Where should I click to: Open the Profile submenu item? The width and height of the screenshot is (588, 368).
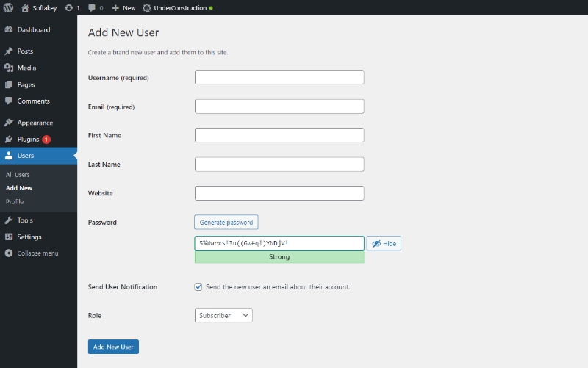(15, 201)
